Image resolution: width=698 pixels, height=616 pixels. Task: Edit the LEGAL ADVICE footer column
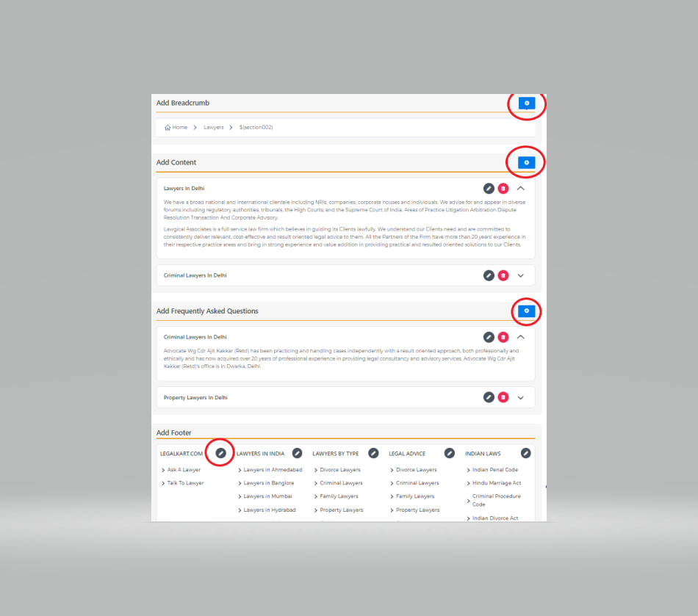click(x=449, y=453)
